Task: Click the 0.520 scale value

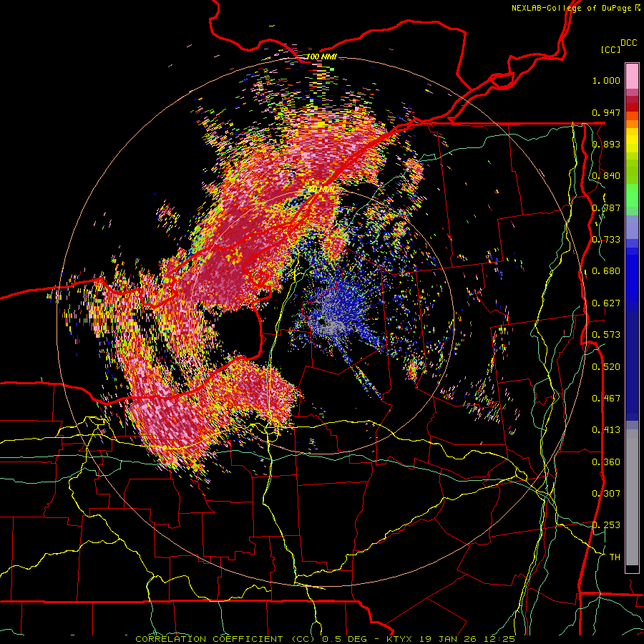Action: 606,367
